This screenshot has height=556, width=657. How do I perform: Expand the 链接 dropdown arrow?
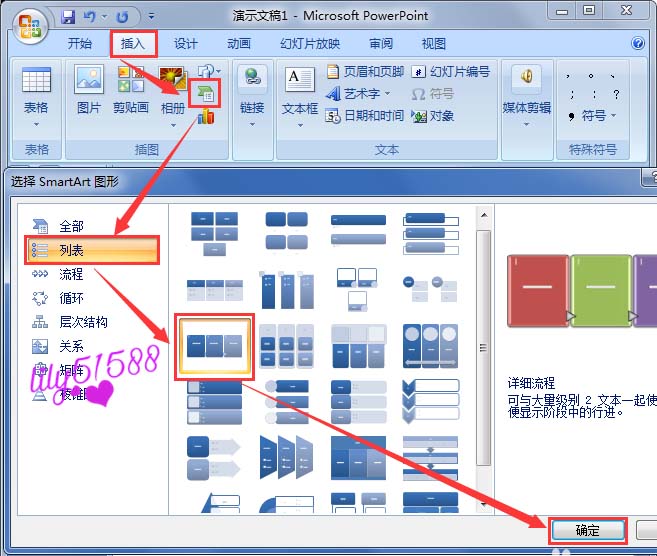click(x=252, y=124)
